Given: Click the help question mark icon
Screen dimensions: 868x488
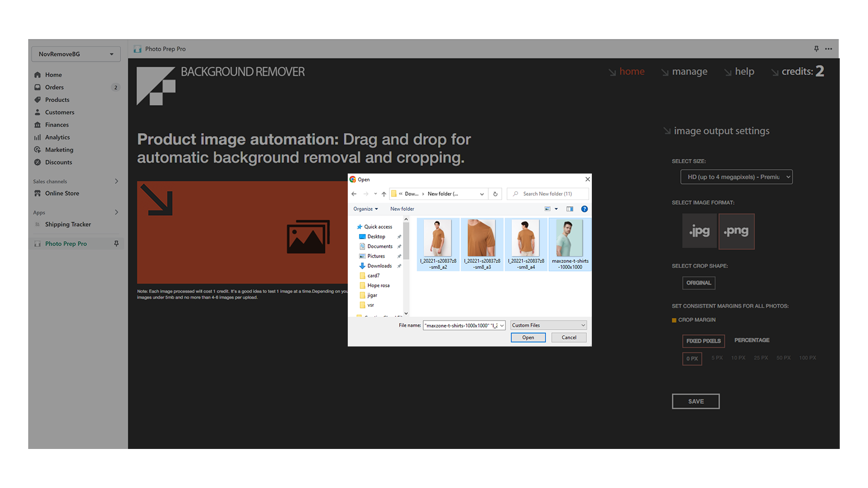Looking at the screenshot, I should [x=584, y=209].
